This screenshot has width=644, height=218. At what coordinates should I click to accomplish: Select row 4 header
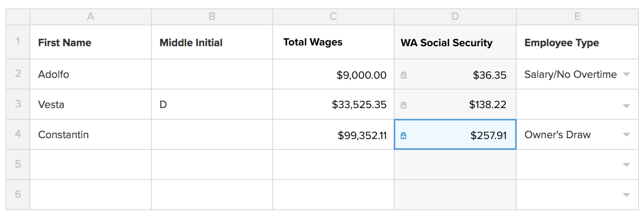pos(18,134)
